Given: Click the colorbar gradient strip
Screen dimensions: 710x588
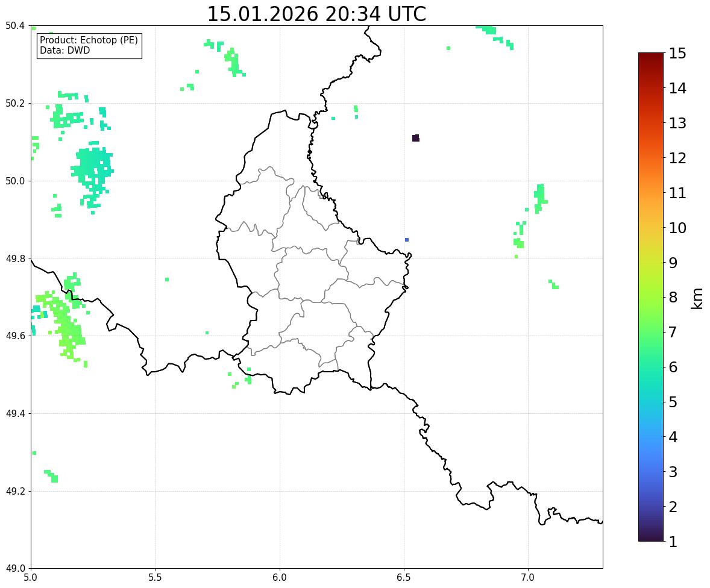Looking at the screenshot, I should pyautogui.click(x=651, y=297).
